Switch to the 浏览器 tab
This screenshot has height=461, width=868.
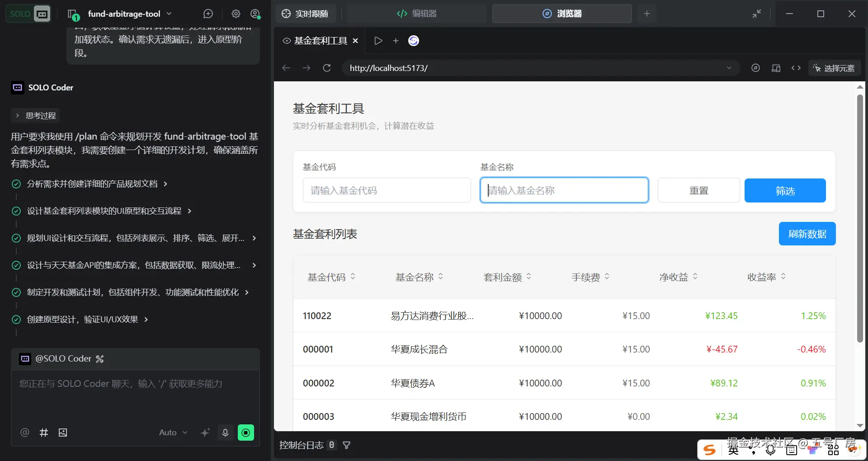point(562,14)
